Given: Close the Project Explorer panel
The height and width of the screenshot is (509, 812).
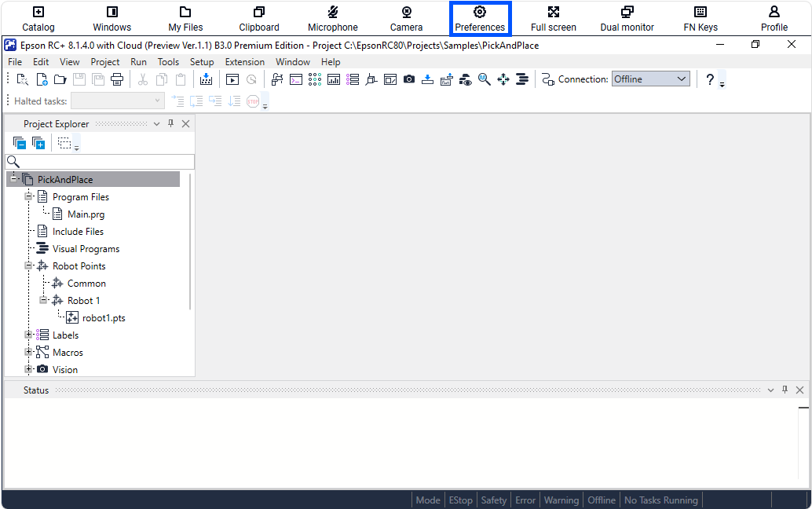Looking at the screenshot, I should [x=186, y=124].
